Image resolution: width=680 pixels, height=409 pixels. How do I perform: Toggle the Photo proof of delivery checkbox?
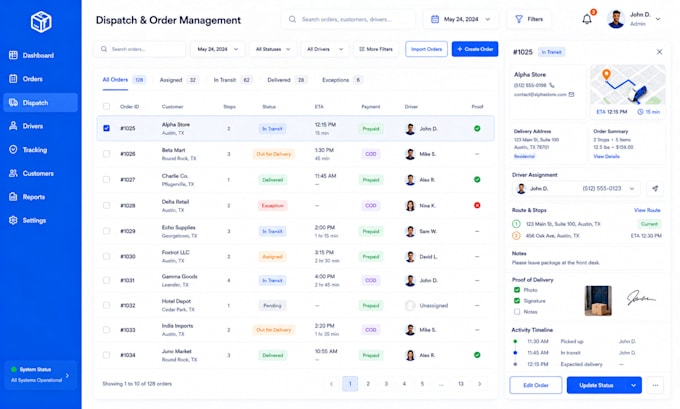click(517, 290)
